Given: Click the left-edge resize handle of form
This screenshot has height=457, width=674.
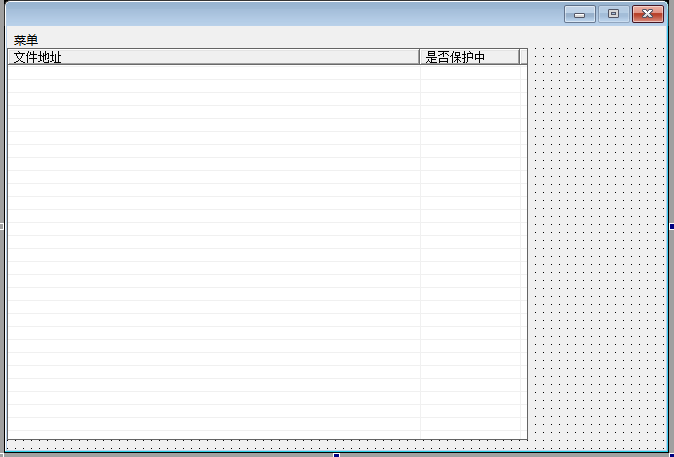Looking at the screenshot, I should click(x=2, y=227).
